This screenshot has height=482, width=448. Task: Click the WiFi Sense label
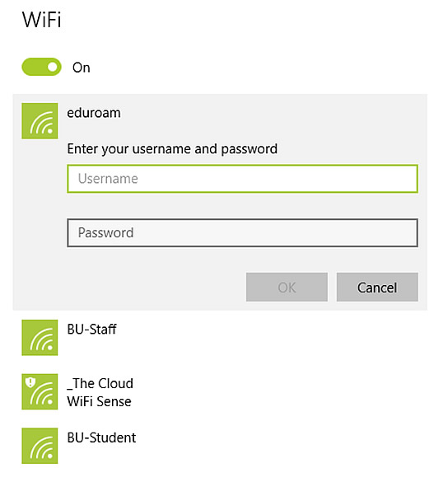pos(99,401)
